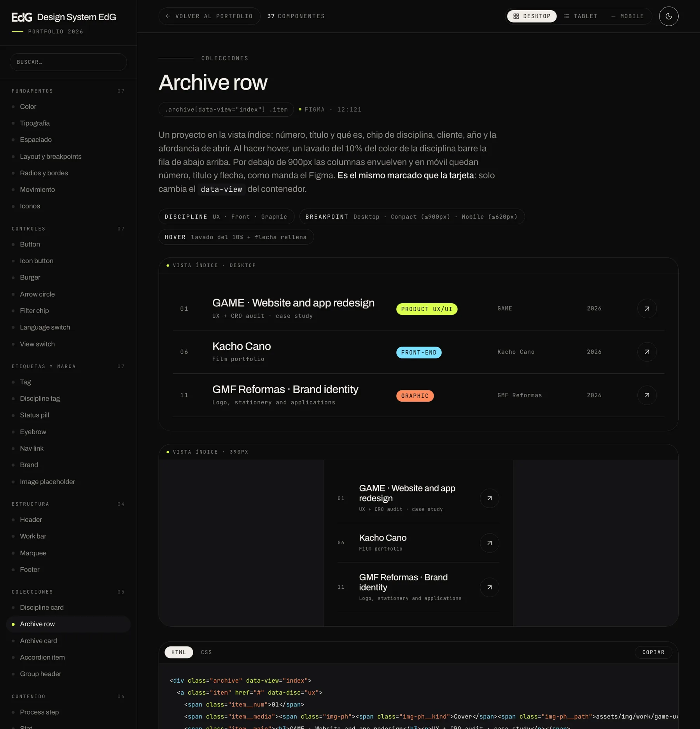Open the GMF Reformas arrow in the desktop view

[x=647, y=395]
